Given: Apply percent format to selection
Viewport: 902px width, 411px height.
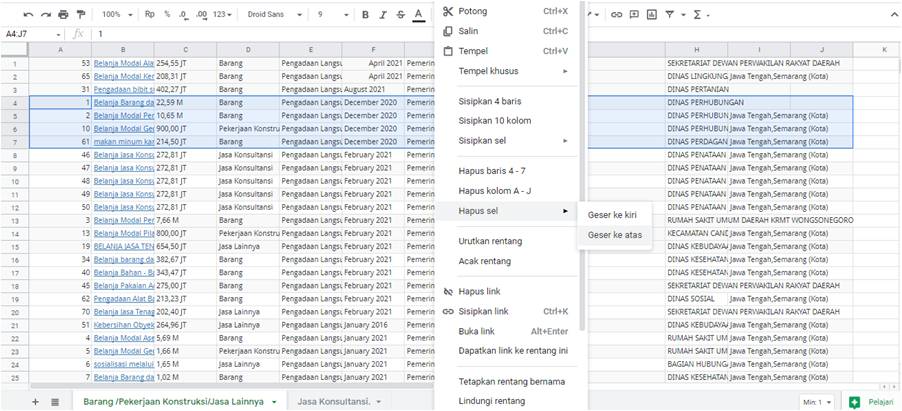Looking at the screenshot, I should [167, 14].
